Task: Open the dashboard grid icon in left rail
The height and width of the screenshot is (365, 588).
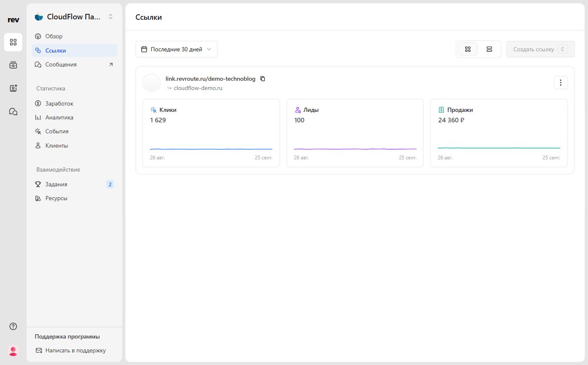Action: pyautogui.click(x=13, y=42)
